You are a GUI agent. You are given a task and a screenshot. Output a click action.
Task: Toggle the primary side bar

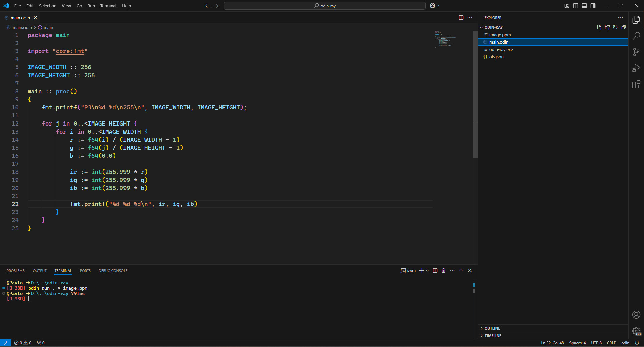click(x=576, y=6)
